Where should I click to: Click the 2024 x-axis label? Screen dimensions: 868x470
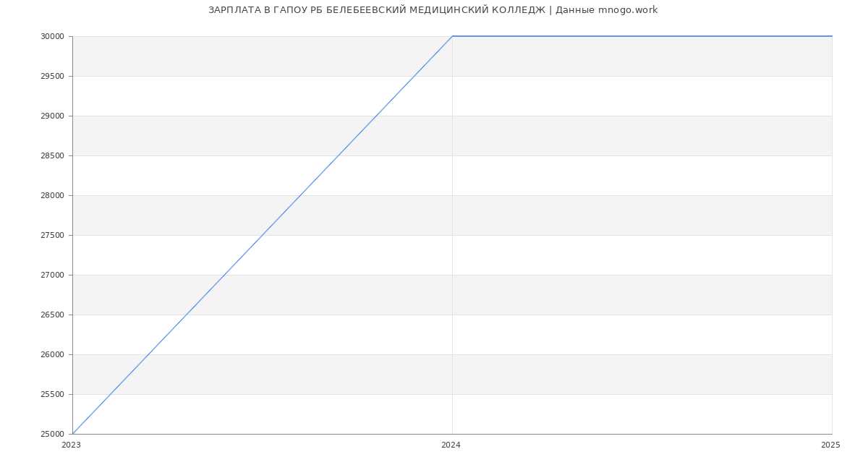coord(451,445)
